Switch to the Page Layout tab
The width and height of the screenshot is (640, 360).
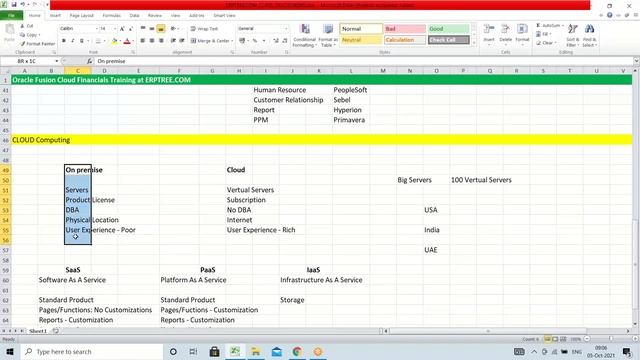[82, 16]
